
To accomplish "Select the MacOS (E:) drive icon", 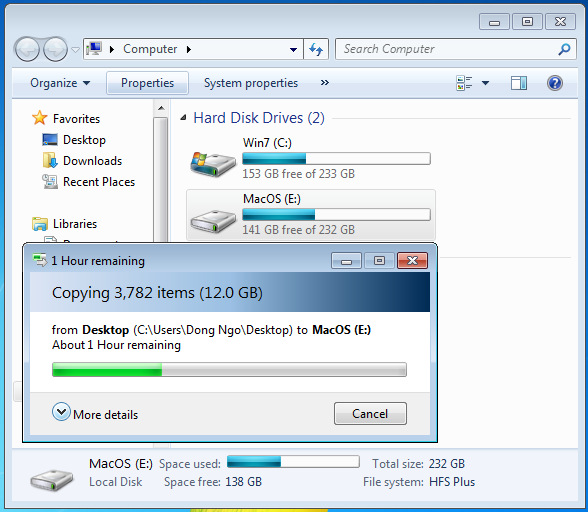I will click(x=213, y=221).
